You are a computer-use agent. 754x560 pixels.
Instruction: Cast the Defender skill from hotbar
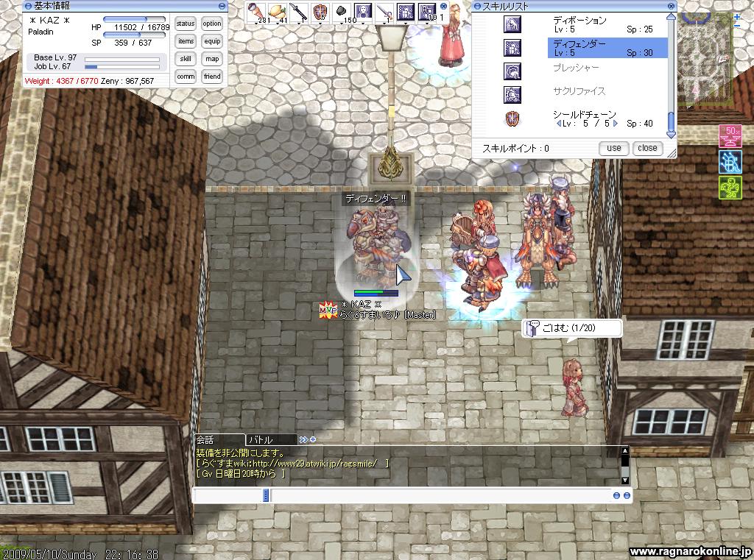(406, 12)
